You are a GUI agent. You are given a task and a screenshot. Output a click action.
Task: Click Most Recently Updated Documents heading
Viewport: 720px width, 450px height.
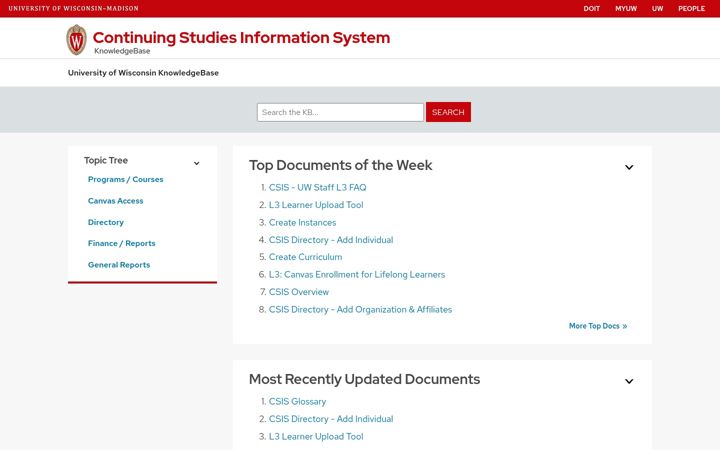tap(365, 379)
